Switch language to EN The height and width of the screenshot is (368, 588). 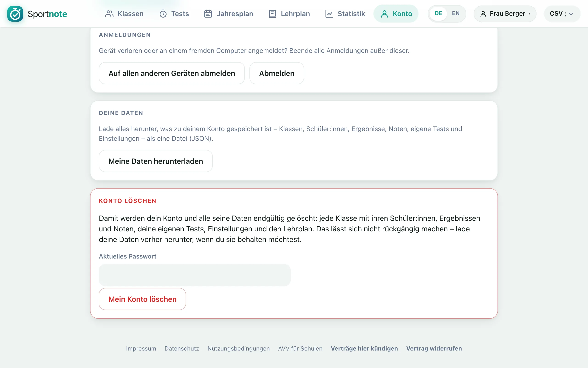(x=456, y=13)
